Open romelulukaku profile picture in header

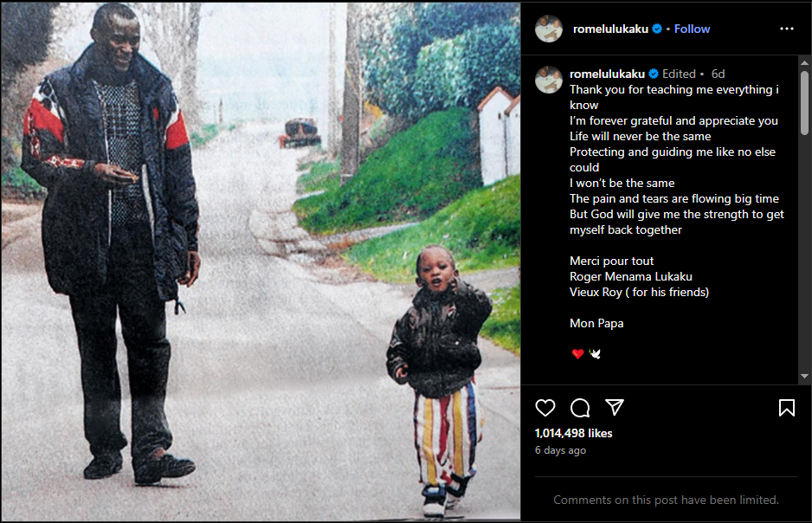(549, 29)
